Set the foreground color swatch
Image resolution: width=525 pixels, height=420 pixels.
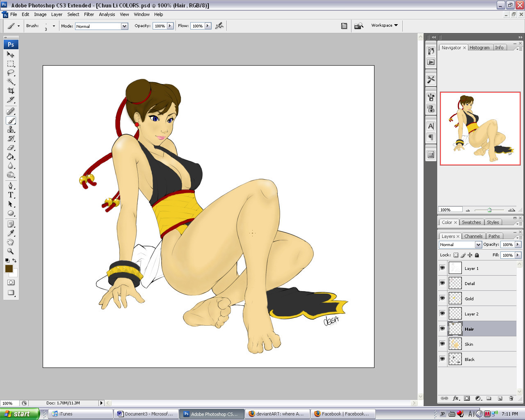9,269
